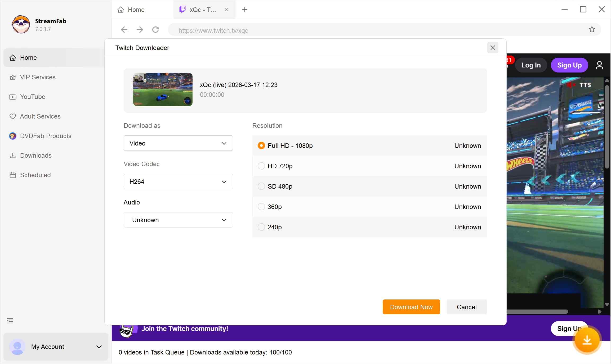Open the VIP Services section
611x364 pixels.
coord(38,77)
